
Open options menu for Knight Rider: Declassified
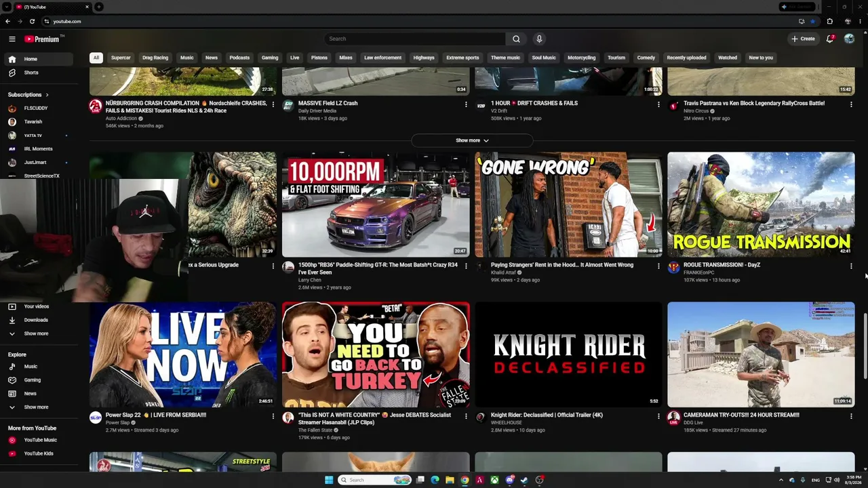[658, 416]
